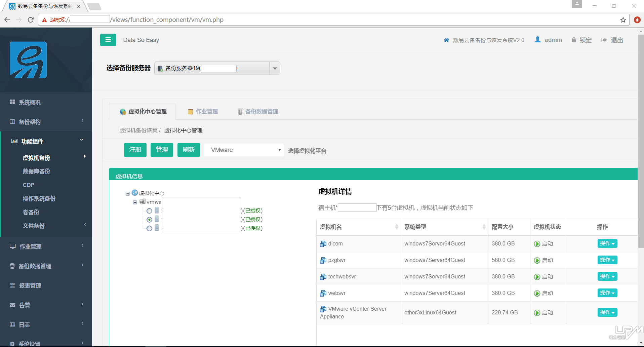Open 操作 dropdown for VMware vCenter Server Appliance
644x347 pixels.
coord(607,312)
